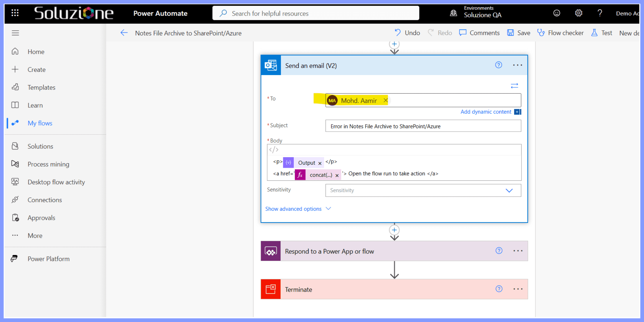The width and height of the screenshot is (644, 322).
Task: Open the Templates section
Action: point(41,87)
